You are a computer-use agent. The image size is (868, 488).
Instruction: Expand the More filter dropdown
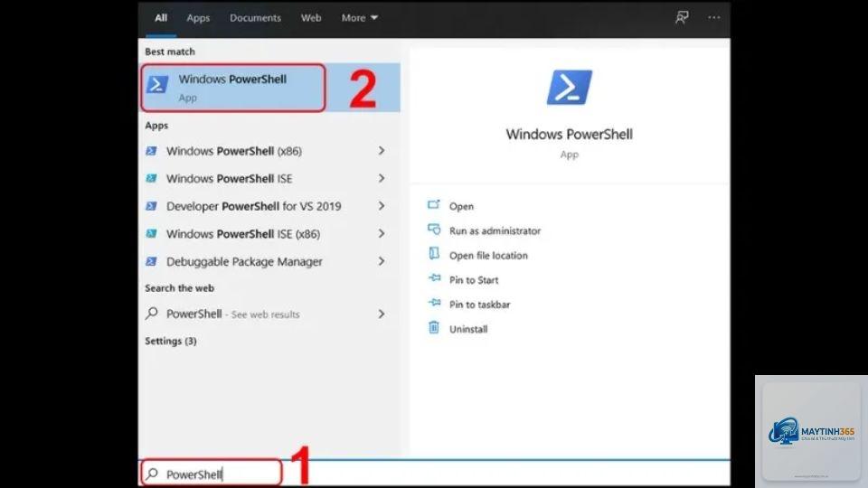(359, 18)
